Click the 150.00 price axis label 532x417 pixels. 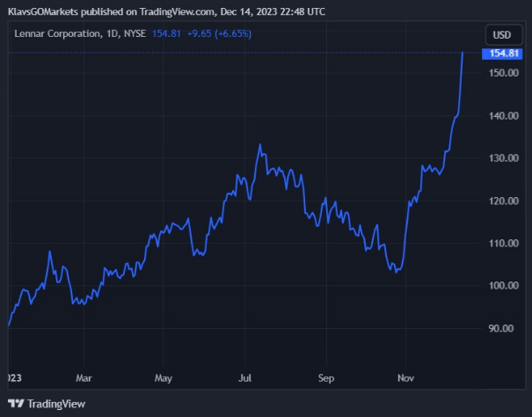coord(504,73)
